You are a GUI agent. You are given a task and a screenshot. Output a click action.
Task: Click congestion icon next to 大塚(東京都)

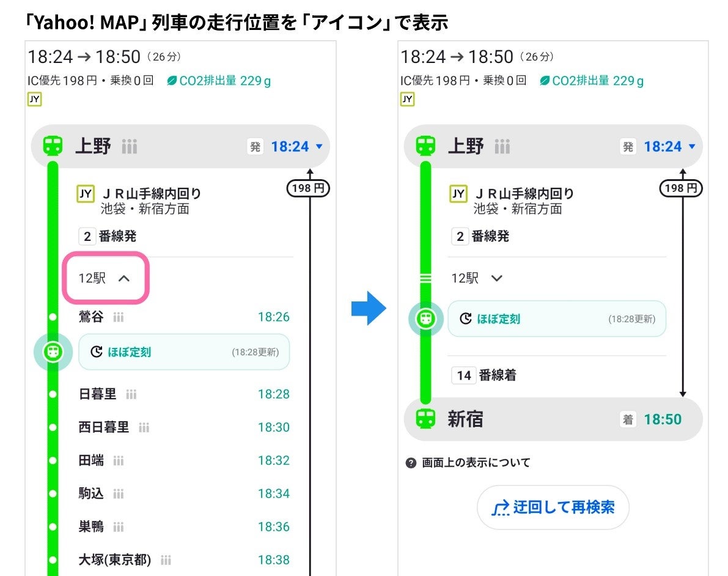(166, 560)
